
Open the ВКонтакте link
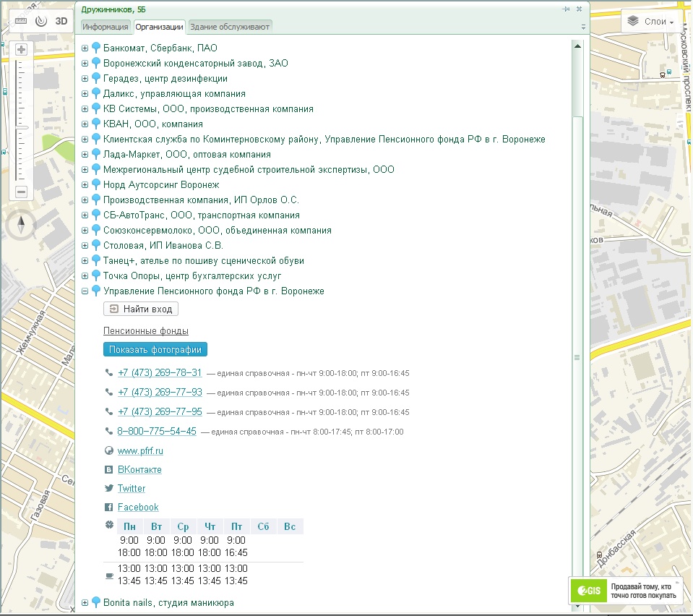(x=139, y=470)
